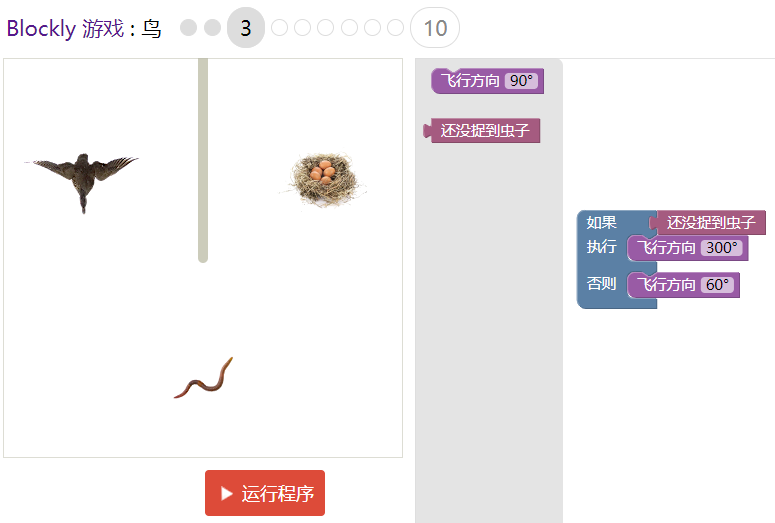The width and height of the screenshot is (775, 523).
Task: Select level 5 circle
Action: coord(302,28)
